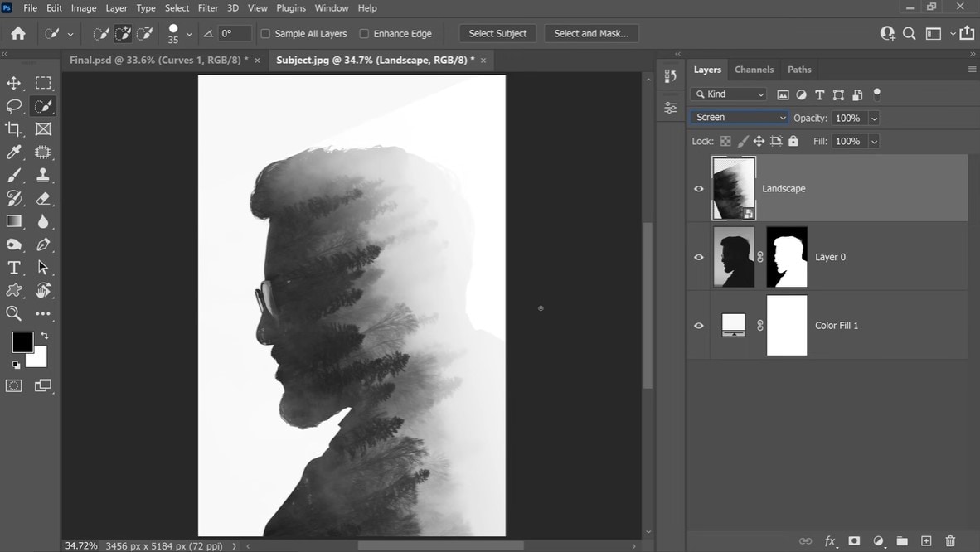This screenshot has width=980, height=552.
Task: Select the Path Selection tool
Action: point(43,268)
